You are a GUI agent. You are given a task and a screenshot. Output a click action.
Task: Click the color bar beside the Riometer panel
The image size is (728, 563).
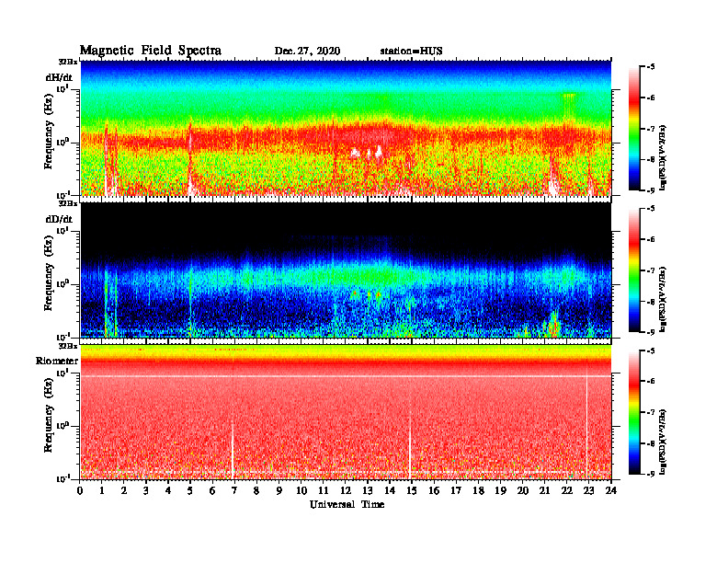[x=634, y=412]
